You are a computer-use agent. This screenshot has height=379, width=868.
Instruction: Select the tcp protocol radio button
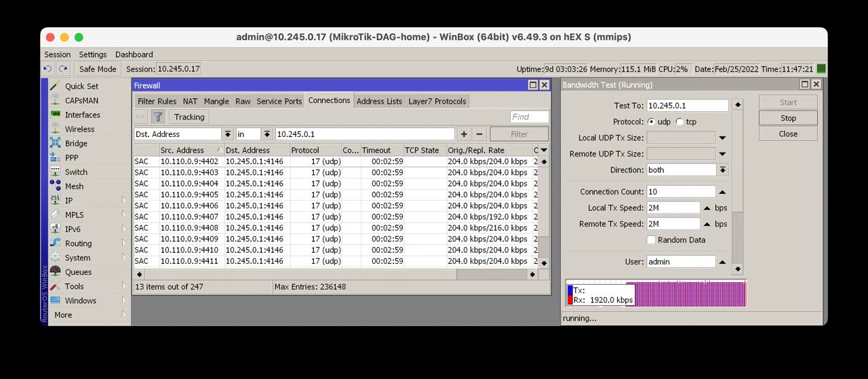679,122
